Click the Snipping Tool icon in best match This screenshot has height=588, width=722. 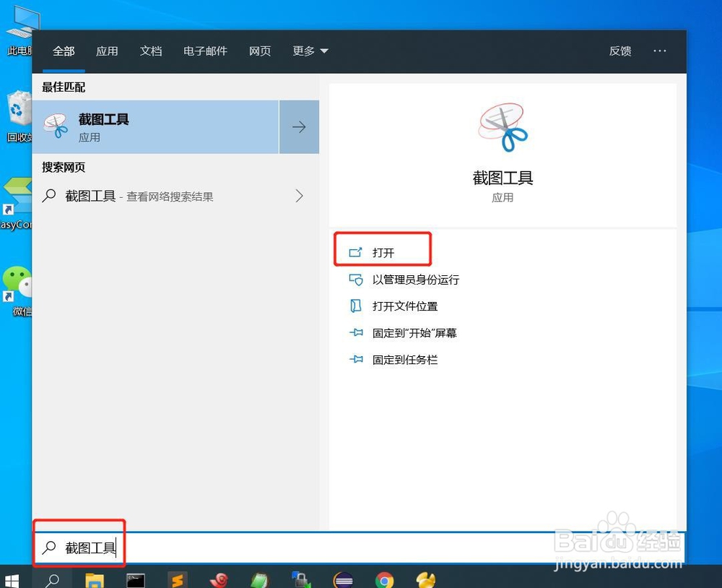click(x=56, y=126)
